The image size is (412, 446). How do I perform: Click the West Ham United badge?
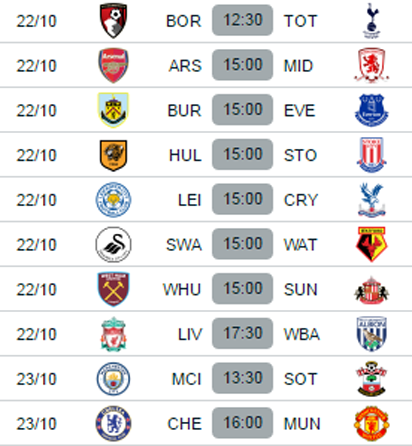point(113,289)
